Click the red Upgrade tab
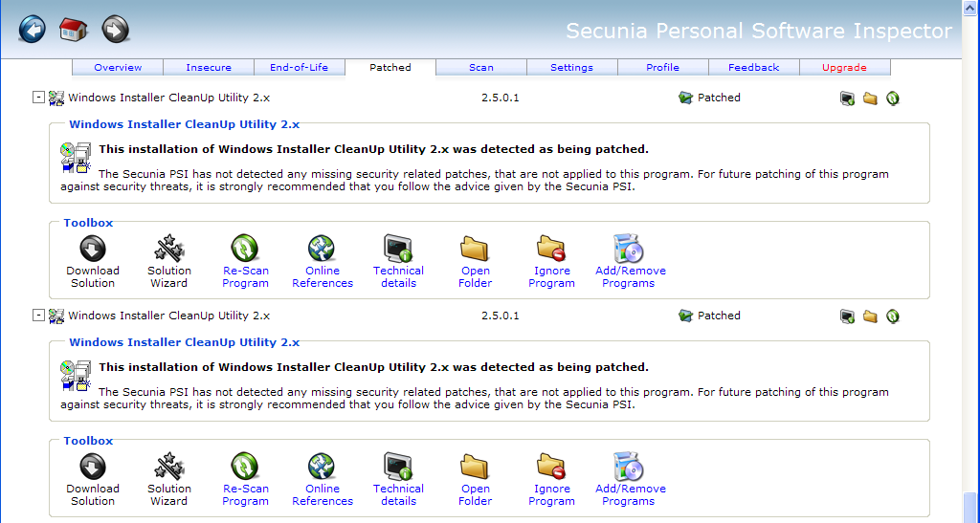 coord(844,67)
